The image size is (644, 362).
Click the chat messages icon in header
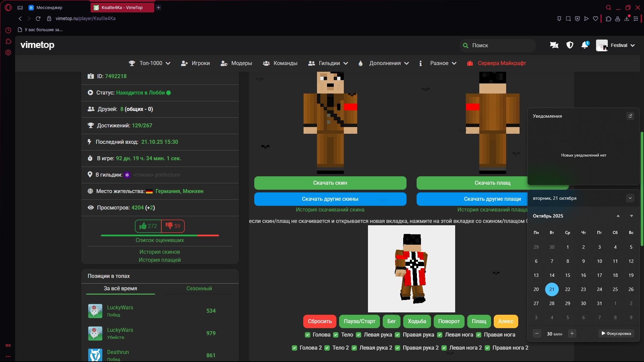tap(554, 45)
